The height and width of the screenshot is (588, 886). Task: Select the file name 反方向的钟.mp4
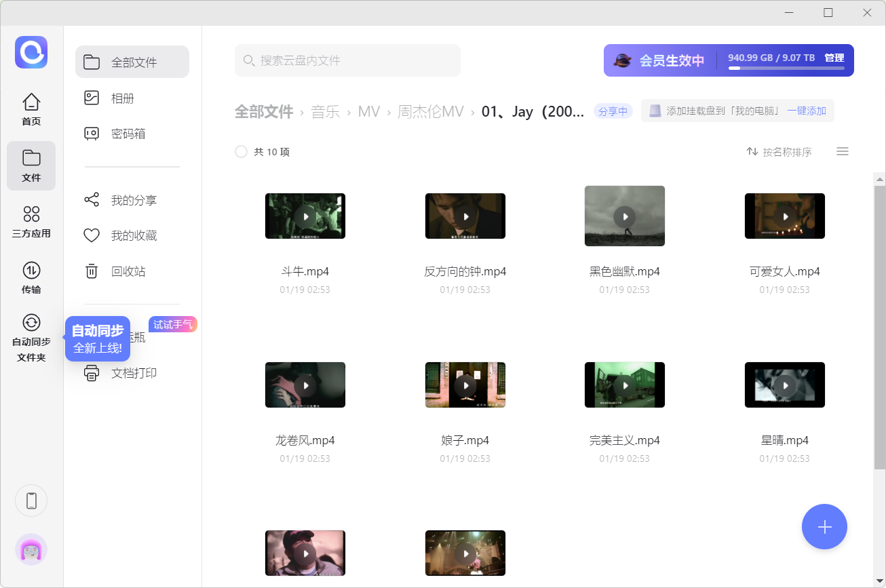pos(465,271)
